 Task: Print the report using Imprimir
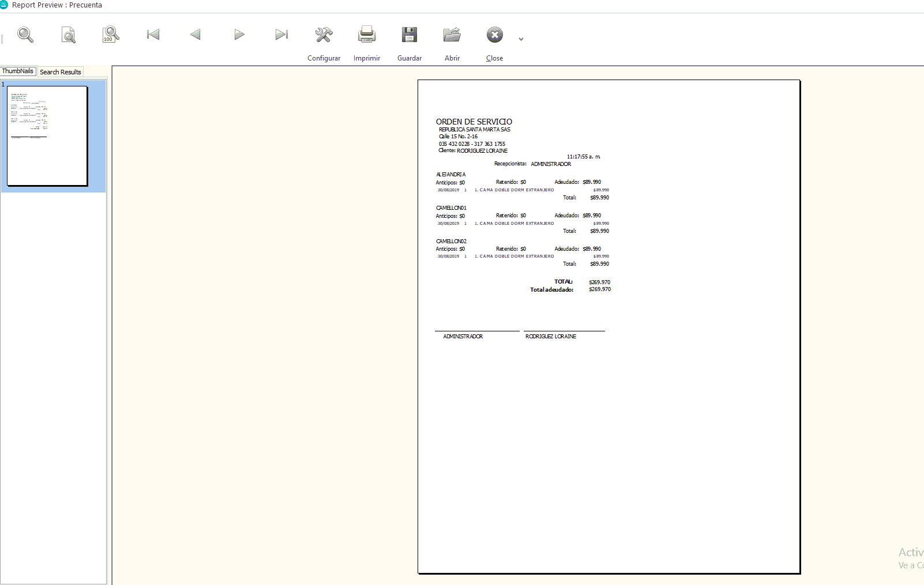(x=367, y=41)
